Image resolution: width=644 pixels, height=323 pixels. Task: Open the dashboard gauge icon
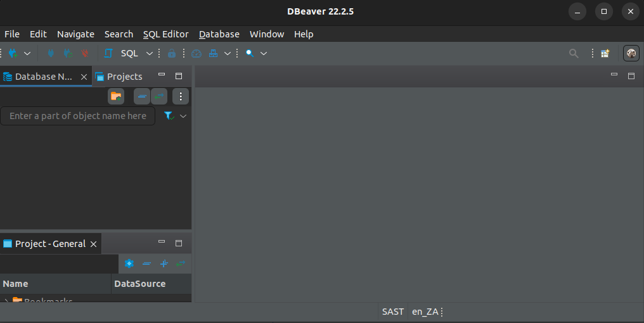coord(196,53)
